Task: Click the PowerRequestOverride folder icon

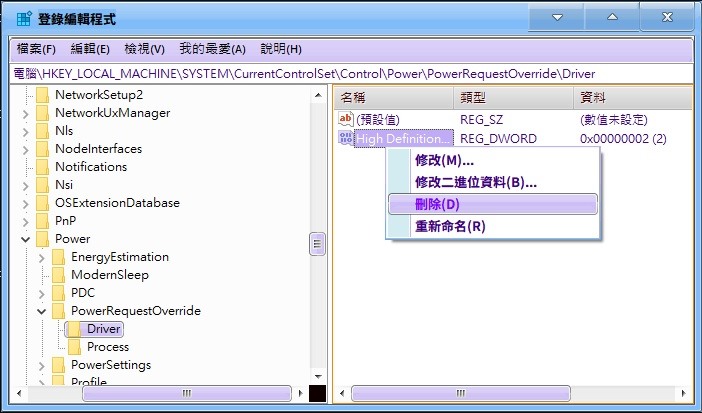Action: click(58, 311)
